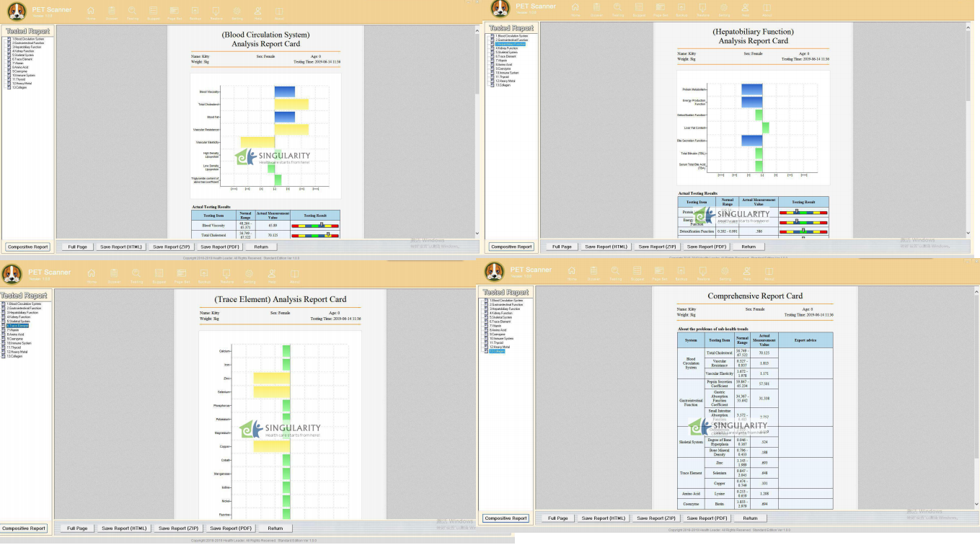Click Return in Comprehensive Report window
The height and width of the screenshot is (545, 980).
(750, 518)
